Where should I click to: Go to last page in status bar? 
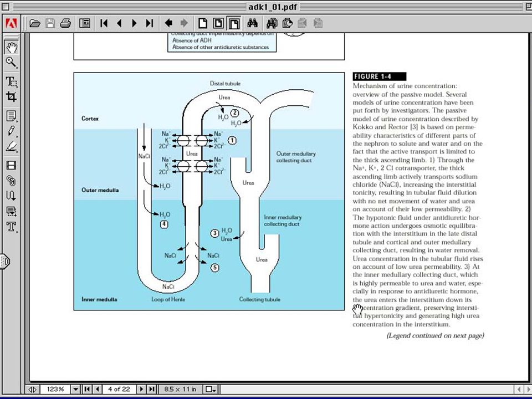[x=152, y=389]
